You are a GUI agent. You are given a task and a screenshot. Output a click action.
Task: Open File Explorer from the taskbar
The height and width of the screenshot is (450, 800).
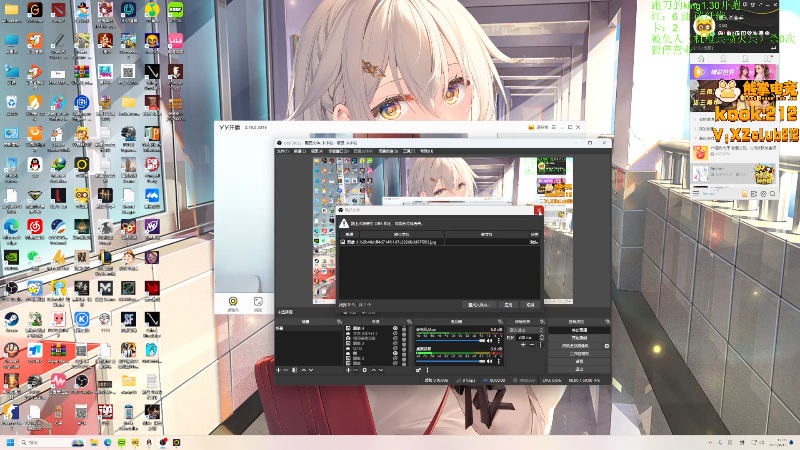pos(94,442)
